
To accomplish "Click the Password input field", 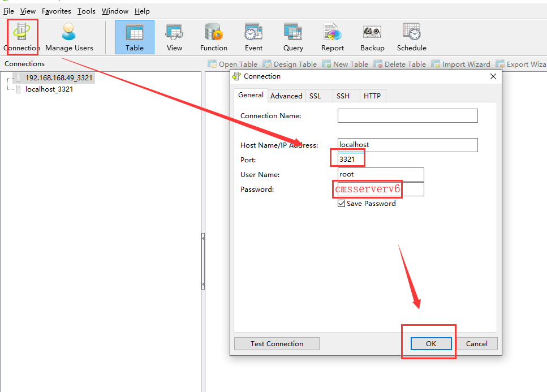I will (x=381, y=189).
